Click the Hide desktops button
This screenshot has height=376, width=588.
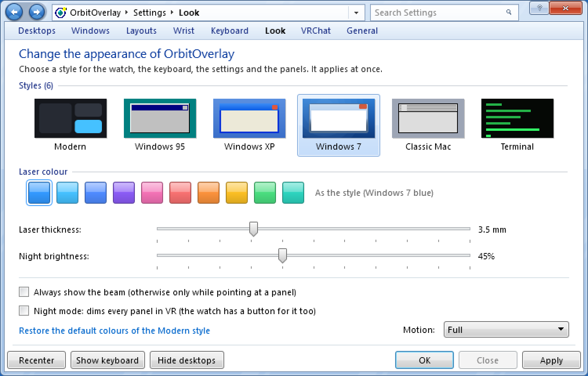pyautogui.click(x=187, y=360)
